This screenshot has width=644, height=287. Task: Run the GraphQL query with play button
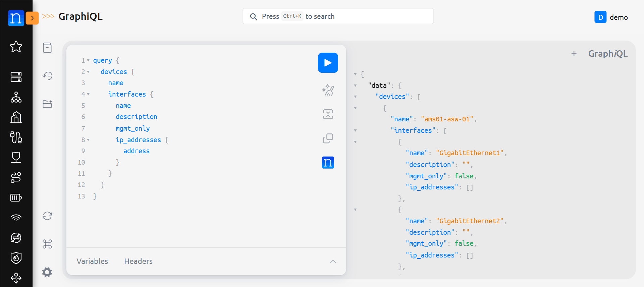328,63
